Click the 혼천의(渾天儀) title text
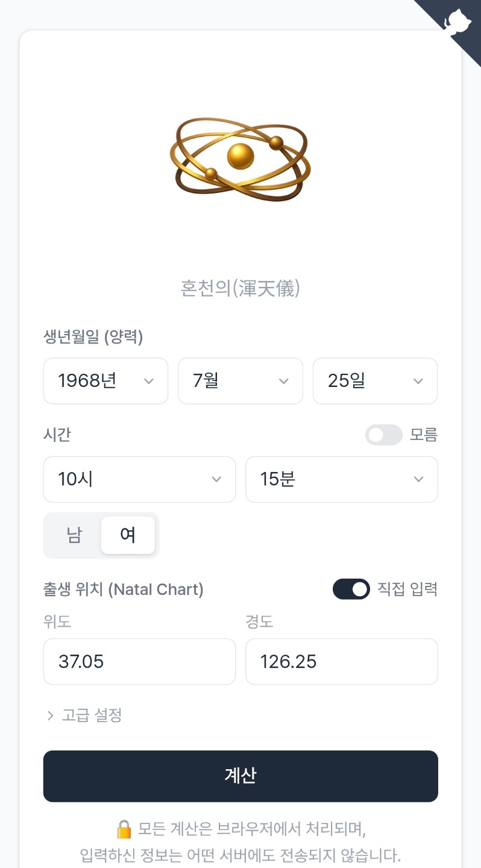481x868 pixels. pyautogui.click(x=240, y=289)
